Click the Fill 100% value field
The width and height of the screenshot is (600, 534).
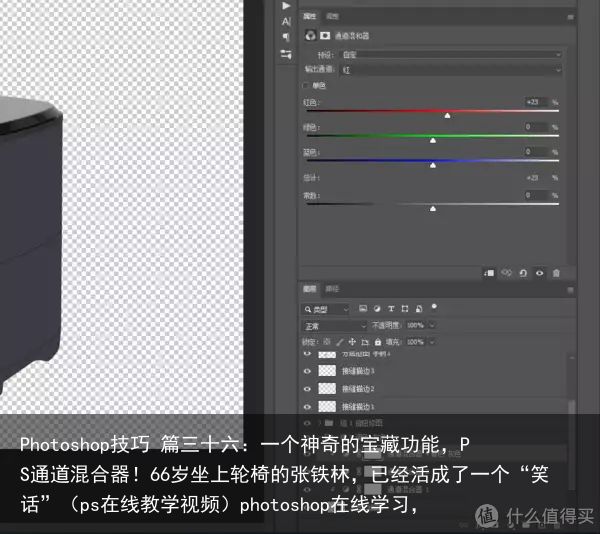(x=416, y=342)
